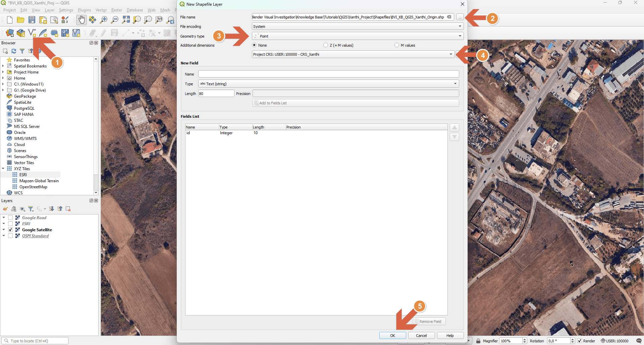The image size is (644, 345).
Task: Click Add Group icon in Layers panel
Action: 14,209
